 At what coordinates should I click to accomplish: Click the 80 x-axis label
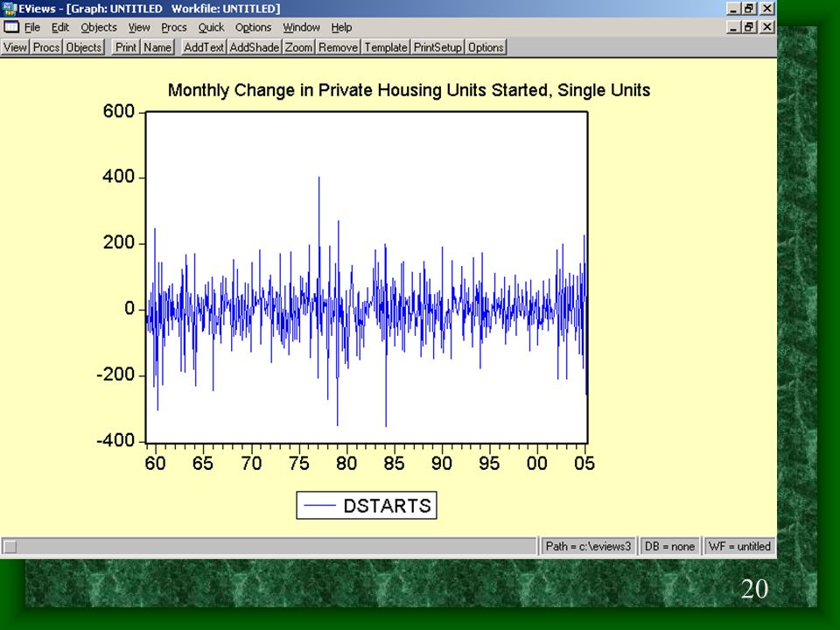pyautogui.click(x=346, y=464)
